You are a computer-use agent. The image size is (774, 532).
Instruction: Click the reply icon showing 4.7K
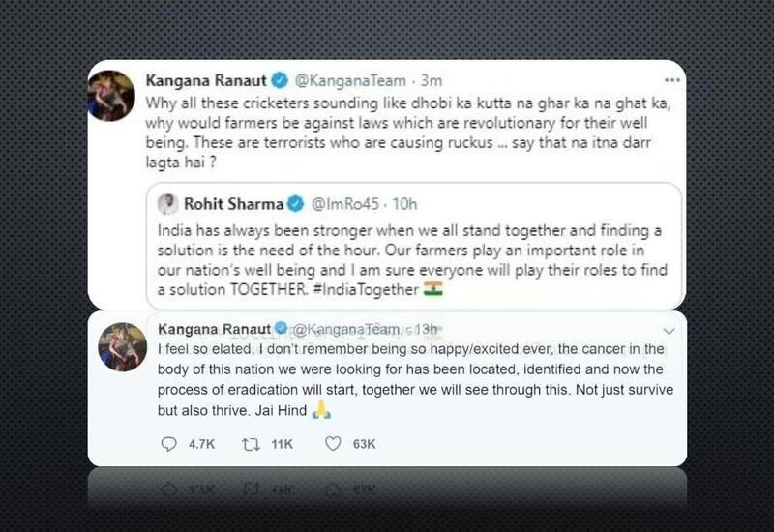(x=170, y=444)
